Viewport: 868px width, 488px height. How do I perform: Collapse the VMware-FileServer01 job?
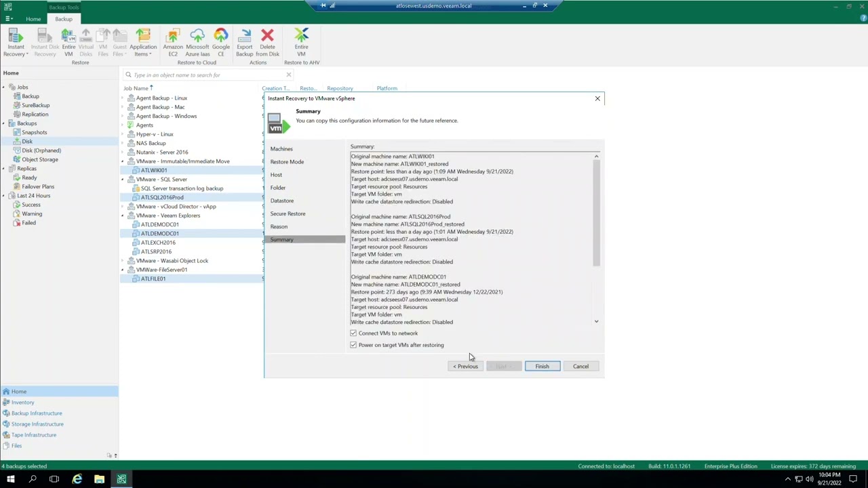click(123, 270)
